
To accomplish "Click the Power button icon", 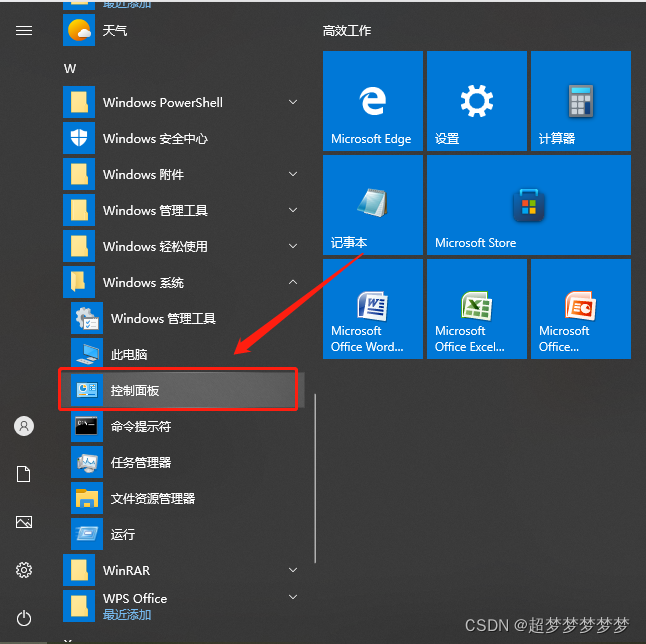I will click(x=24, y=618).
